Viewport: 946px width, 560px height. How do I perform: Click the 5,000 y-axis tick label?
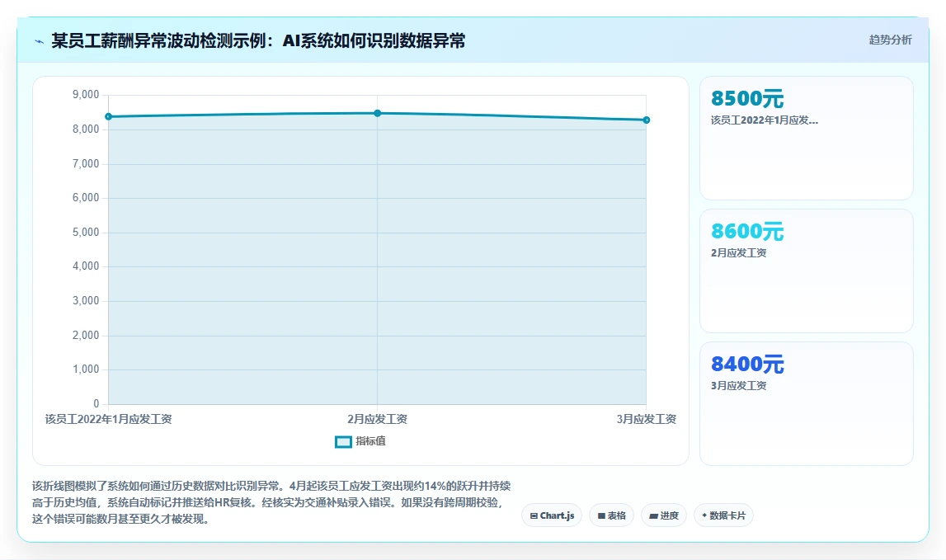(86, 233)
